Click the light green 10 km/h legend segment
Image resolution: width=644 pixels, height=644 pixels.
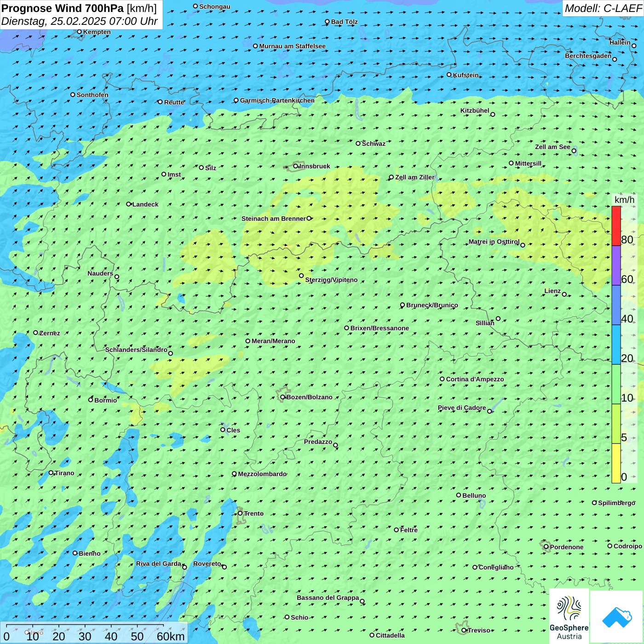tap(616, 384)
